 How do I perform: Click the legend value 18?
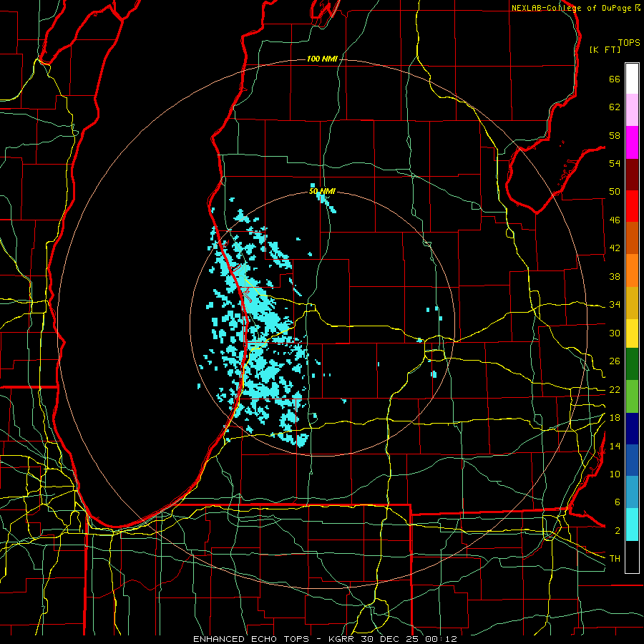tap(615, 418)
